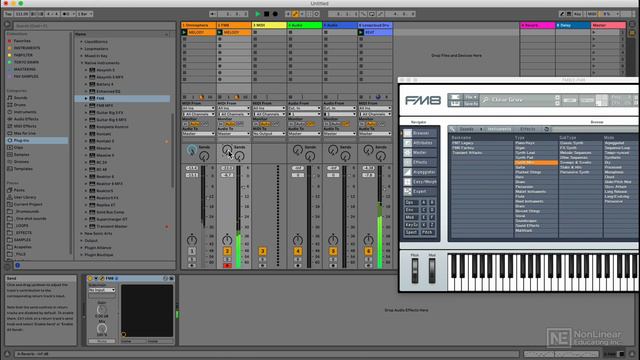Toggle track 4 activator button in mixer
640x360 pixels.
tap(298, 251)
